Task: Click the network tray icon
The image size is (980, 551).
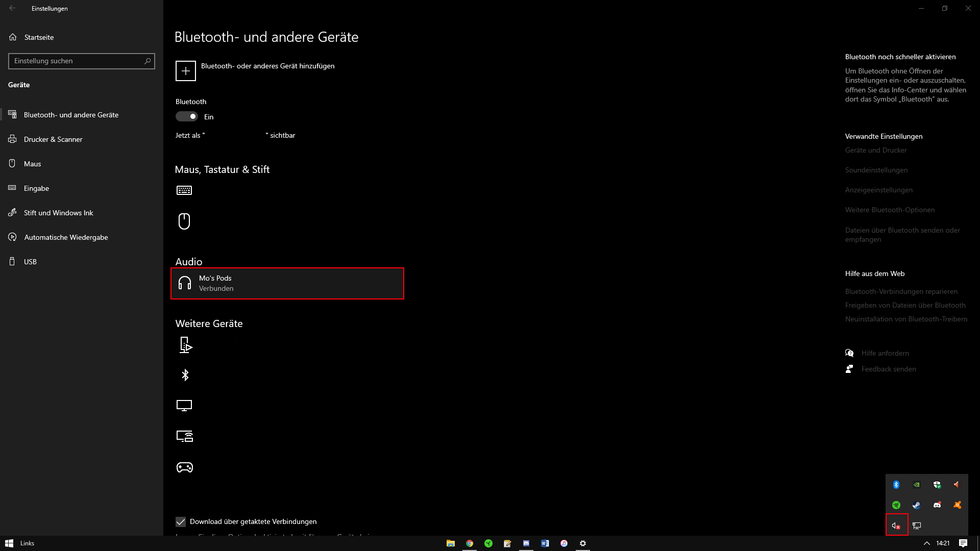Action: [x=917, y=525]
